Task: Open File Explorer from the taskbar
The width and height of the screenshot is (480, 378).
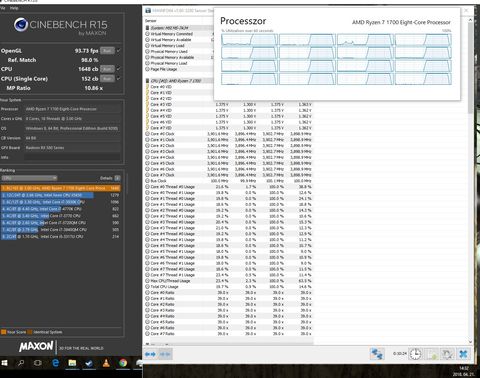Action: click(x=72, y=363)
